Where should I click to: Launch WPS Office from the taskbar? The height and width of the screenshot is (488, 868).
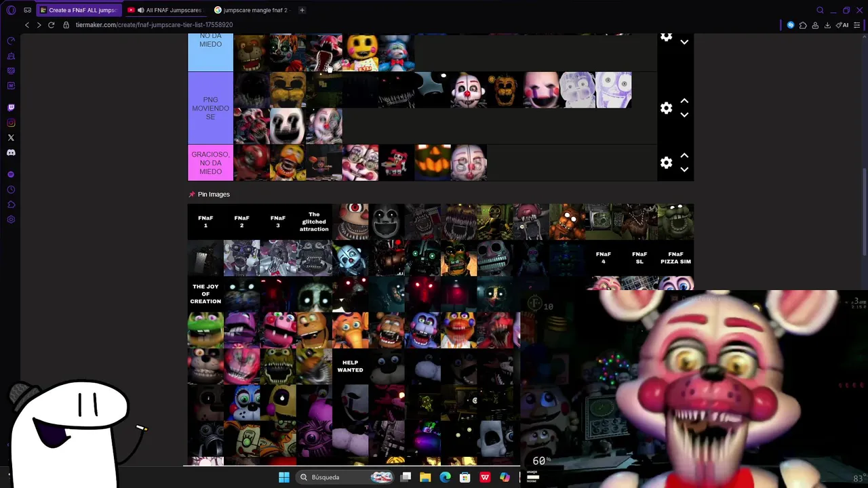(485, 477)
